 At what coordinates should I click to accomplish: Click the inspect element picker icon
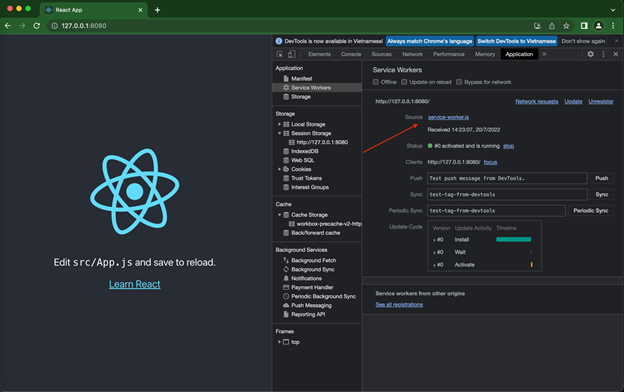pyautogui.click(x=279, y=54)
